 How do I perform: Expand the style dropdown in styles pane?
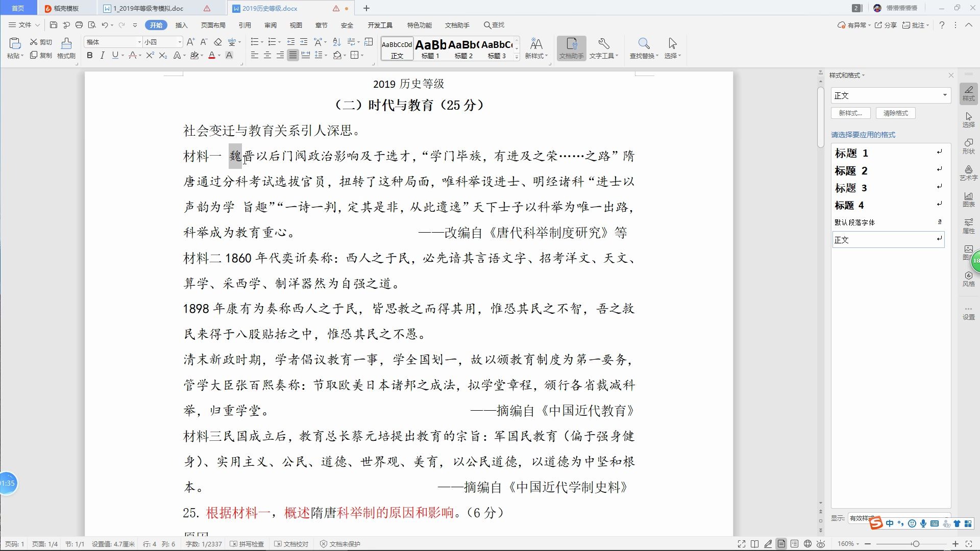pos(945,95)
